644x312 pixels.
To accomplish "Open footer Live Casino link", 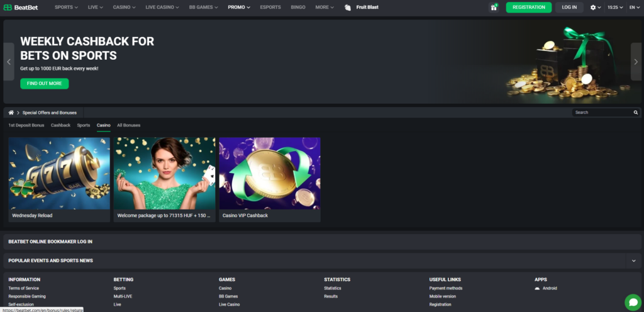I will click(x=229, y=304).
